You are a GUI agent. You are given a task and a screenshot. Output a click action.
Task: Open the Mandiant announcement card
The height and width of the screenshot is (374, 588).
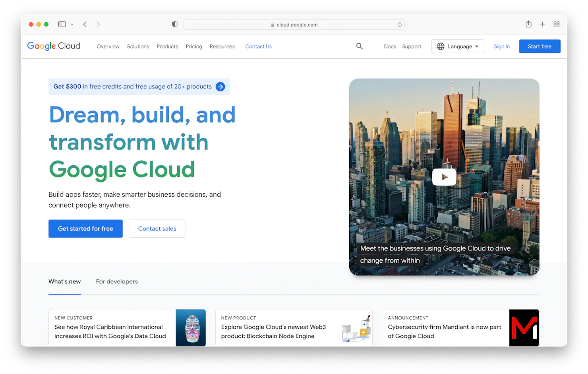coord(460,327)
